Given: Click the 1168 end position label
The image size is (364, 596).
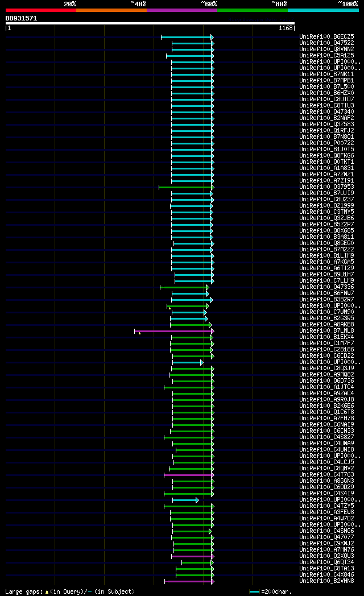Looking at the screenshot, I should click(286, 28).
